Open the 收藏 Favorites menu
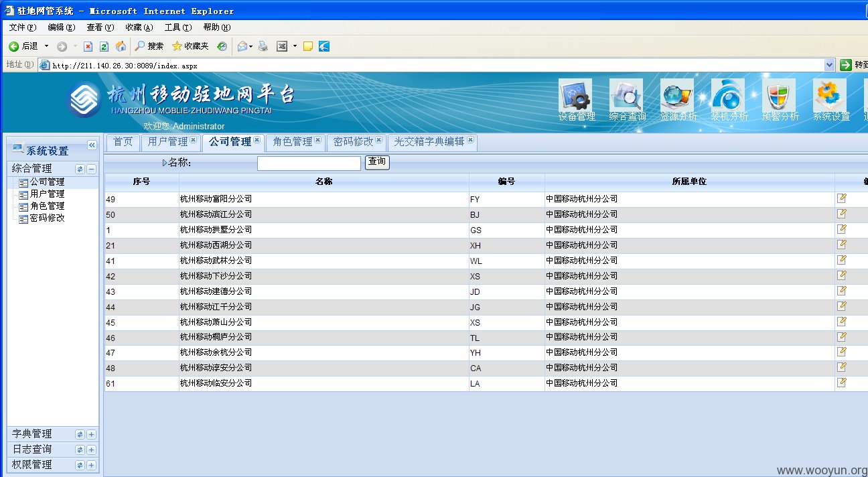Viewport: 868px width, 477px height. point(139,27)
